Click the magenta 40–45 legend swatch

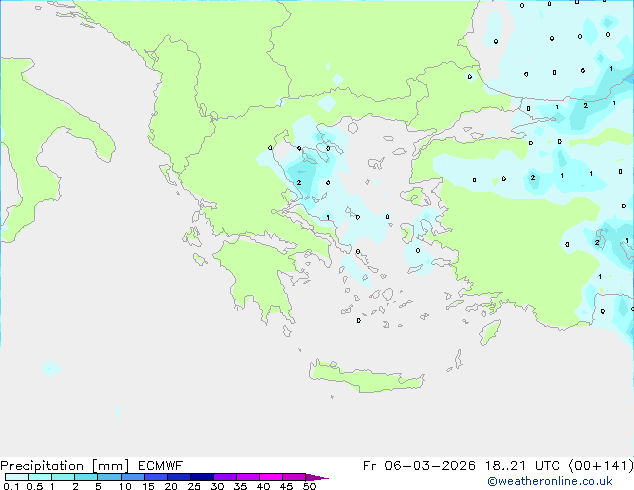pyautogui.click(x=271, y=477)
